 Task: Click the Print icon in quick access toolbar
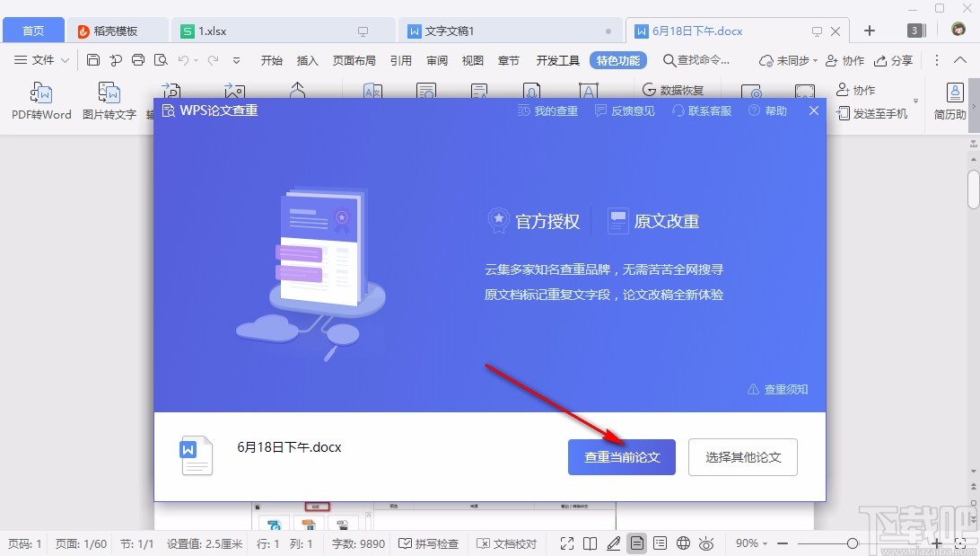[x=137, y=60]
